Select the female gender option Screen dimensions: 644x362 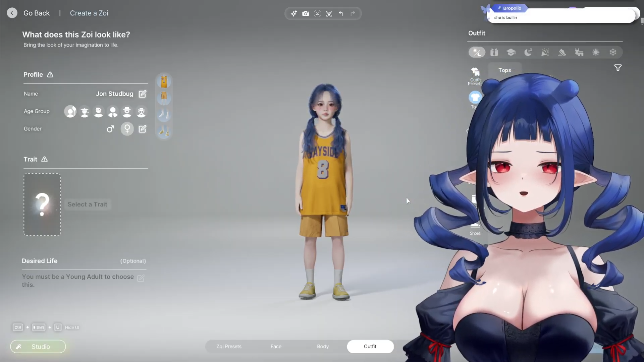click(x=127, y=129)
